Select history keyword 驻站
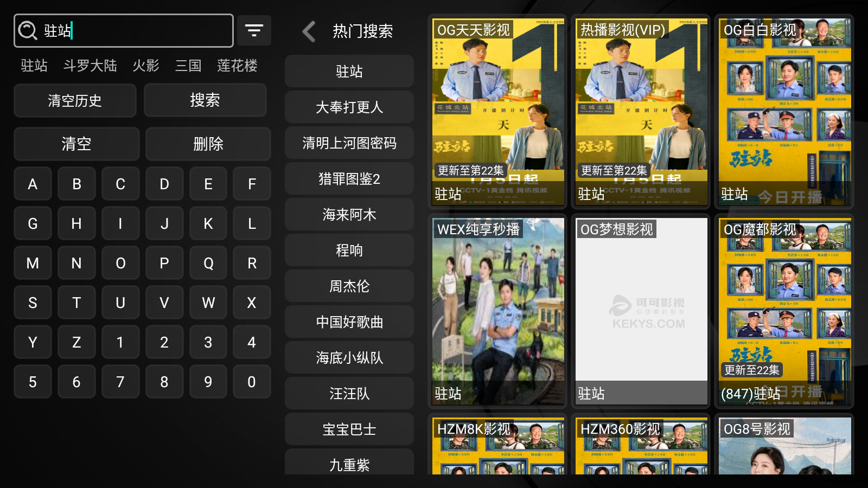The width and height of the screenshot is (868, 488). coord(34,66)
